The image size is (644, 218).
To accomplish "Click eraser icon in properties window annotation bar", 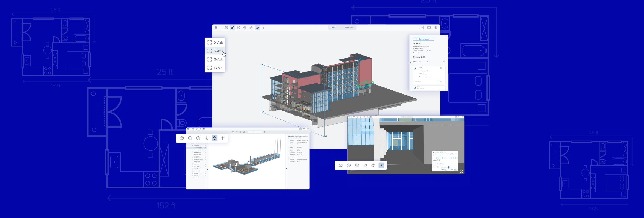I will tap(264, 132).
